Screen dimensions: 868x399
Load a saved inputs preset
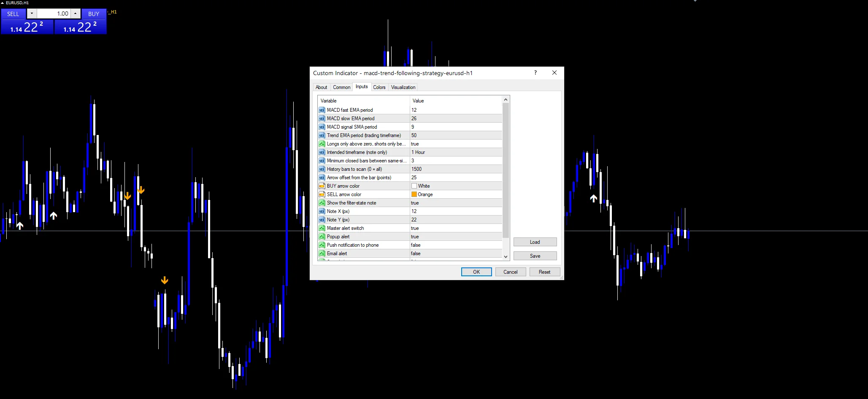click(535, 242)
